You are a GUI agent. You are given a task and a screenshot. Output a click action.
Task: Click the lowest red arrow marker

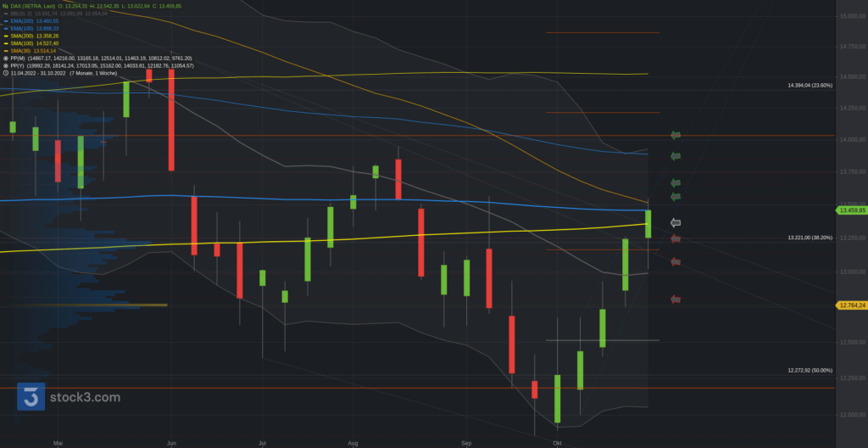pyautogui.click(x=676, y=299)
